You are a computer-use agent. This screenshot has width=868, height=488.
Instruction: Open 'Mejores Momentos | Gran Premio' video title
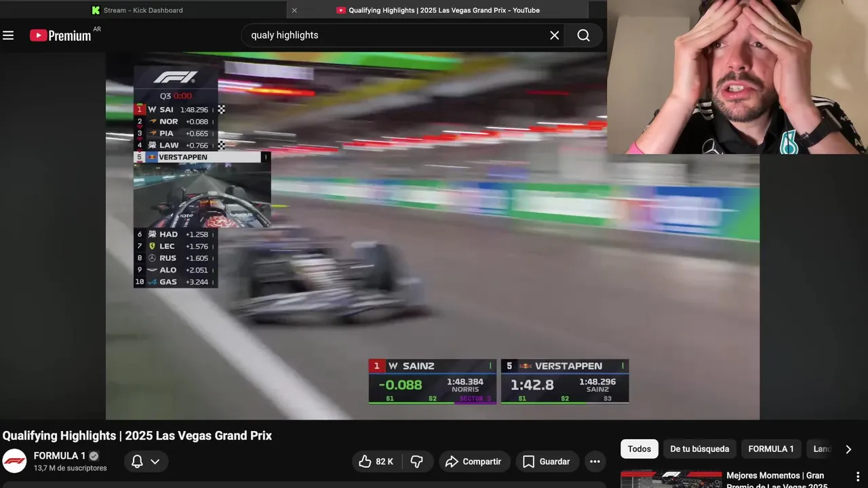tap(776, 480)
